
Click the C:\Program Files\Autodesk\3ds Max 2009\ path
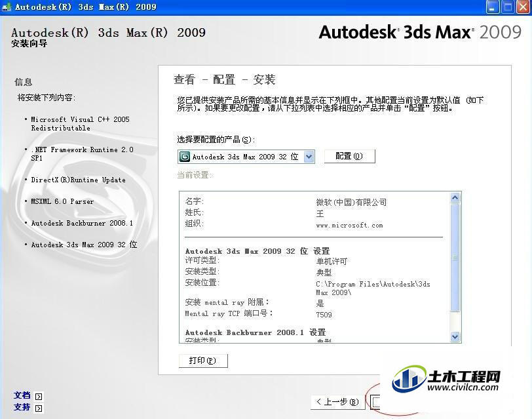click(x=373, y=288)
